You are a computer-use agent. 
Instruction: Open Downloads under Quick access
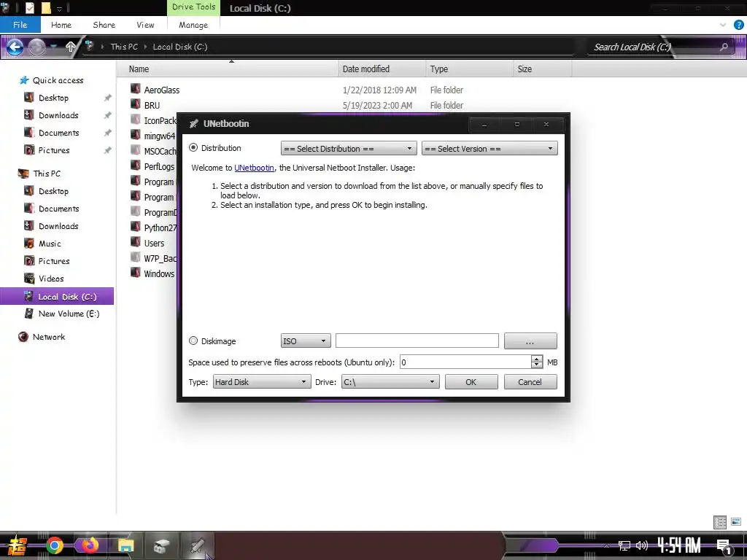tap(58, 115)
